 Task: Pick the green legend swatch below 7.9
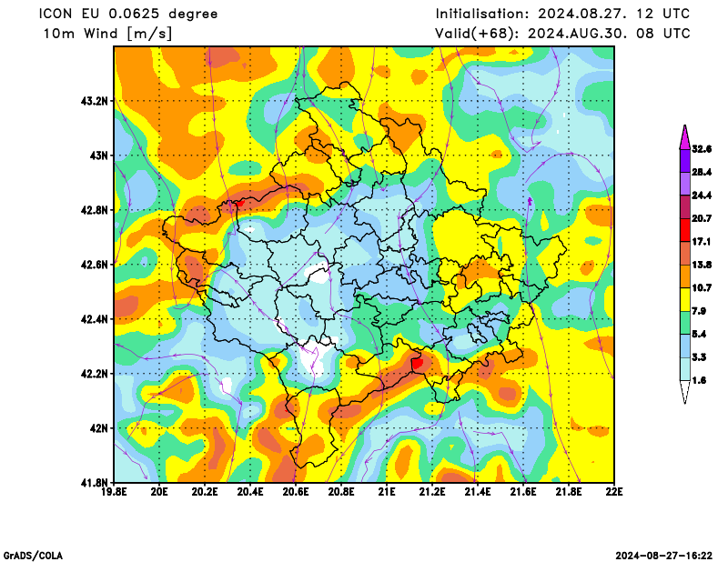click(x=685, y=323)
